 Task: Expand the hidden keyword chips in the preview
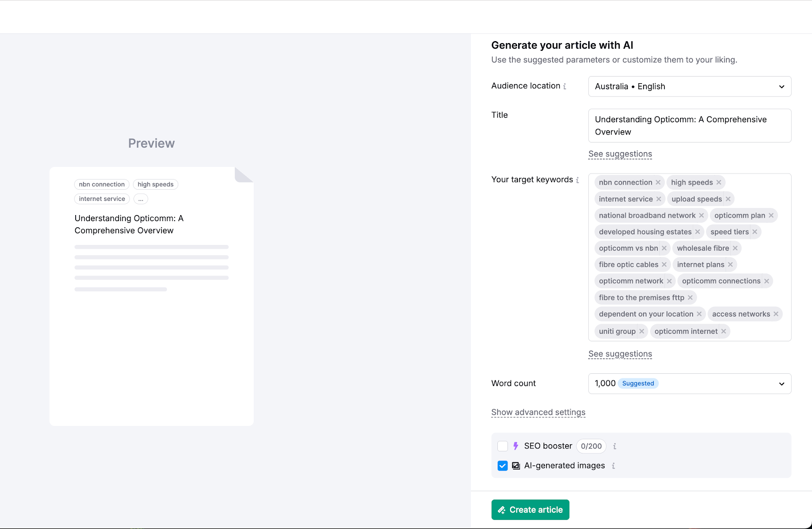(141, 199)
